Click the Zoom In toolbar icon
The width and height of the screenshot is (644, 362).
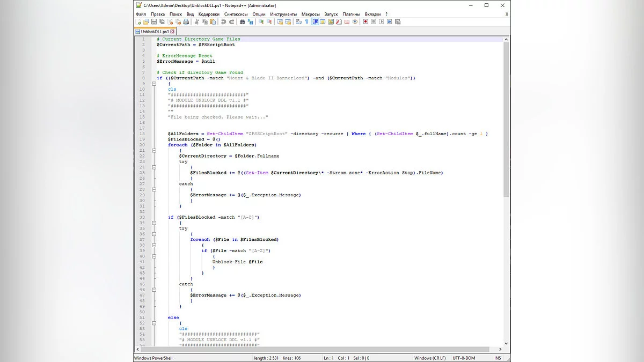pos(261,22)
